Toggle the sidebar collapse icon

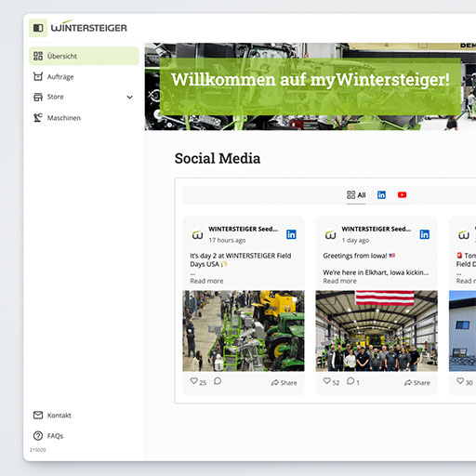click(x=38, y=28)
